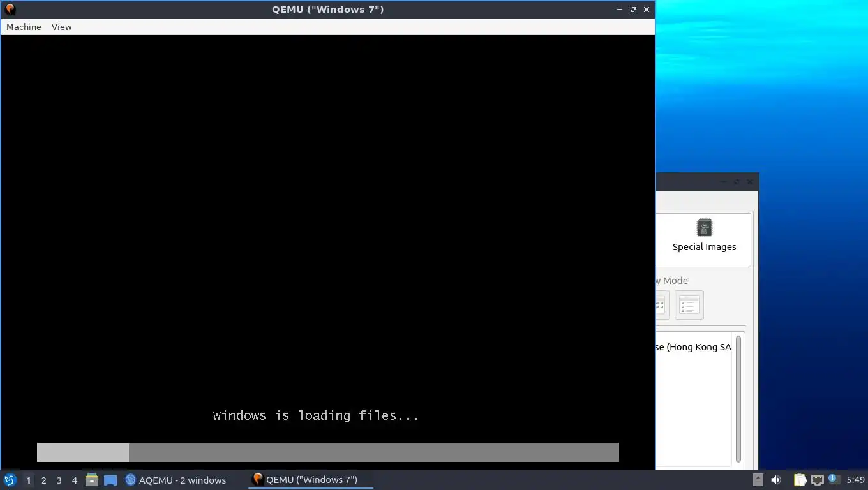This screenshot has height=490, width=868.
Task: Open the application launcher bird icon
Action: click(x=10, y=480)
